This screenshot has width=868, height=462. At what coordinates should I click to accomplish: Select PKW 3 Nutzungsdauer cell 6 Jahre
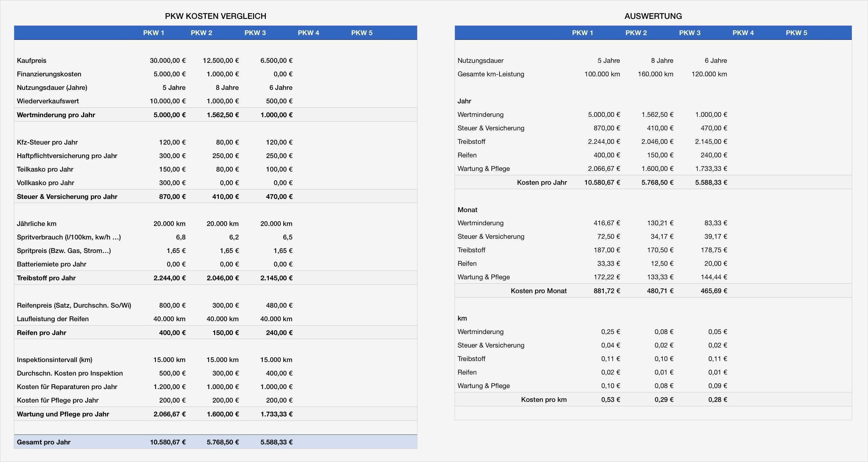click(x=281, y=87)
